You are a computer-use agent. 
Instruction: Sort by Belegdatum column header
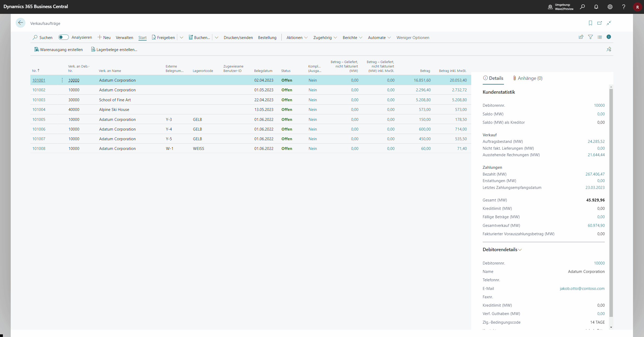click(x=263, y=71)
